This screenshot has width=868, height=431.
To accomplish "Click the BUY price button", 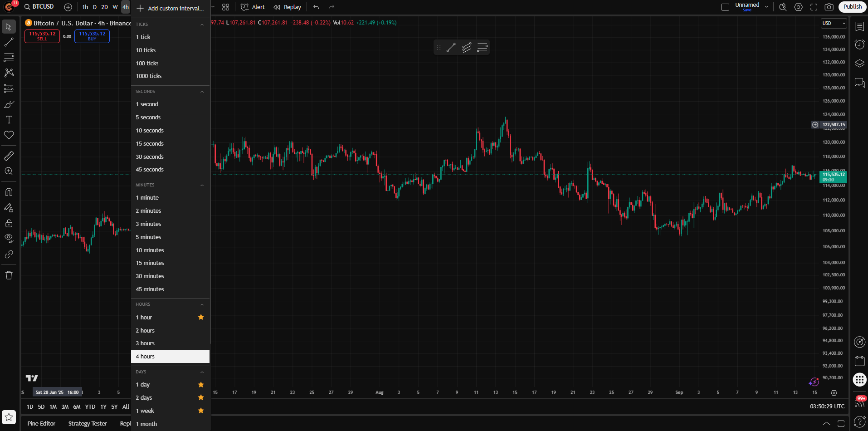I will (x=92, y=36).
